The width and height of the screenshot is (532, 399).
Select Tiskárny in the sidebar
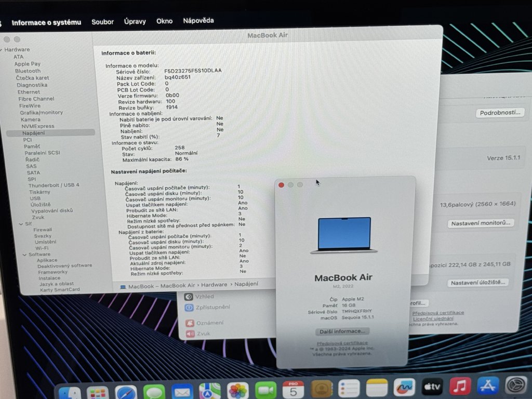(x=39, y=192)
